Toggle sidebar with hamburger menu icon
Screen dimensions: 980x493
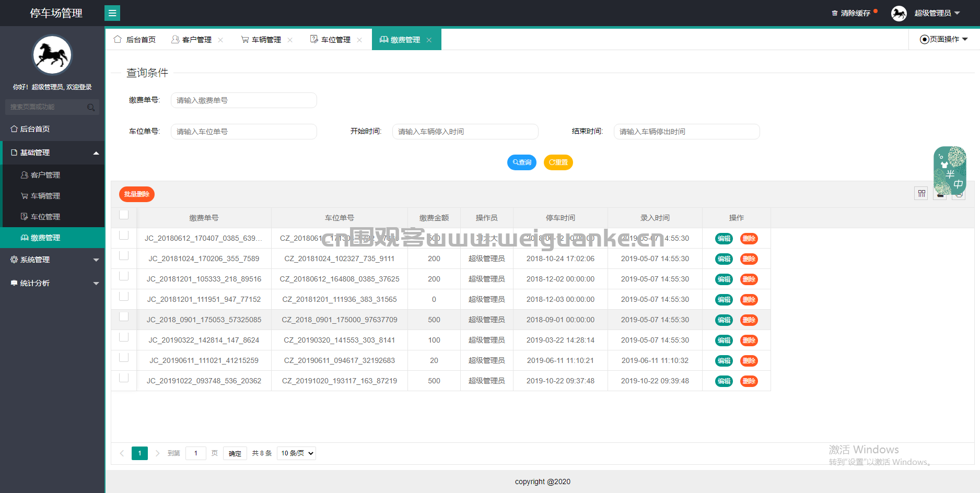pos(112,13)
